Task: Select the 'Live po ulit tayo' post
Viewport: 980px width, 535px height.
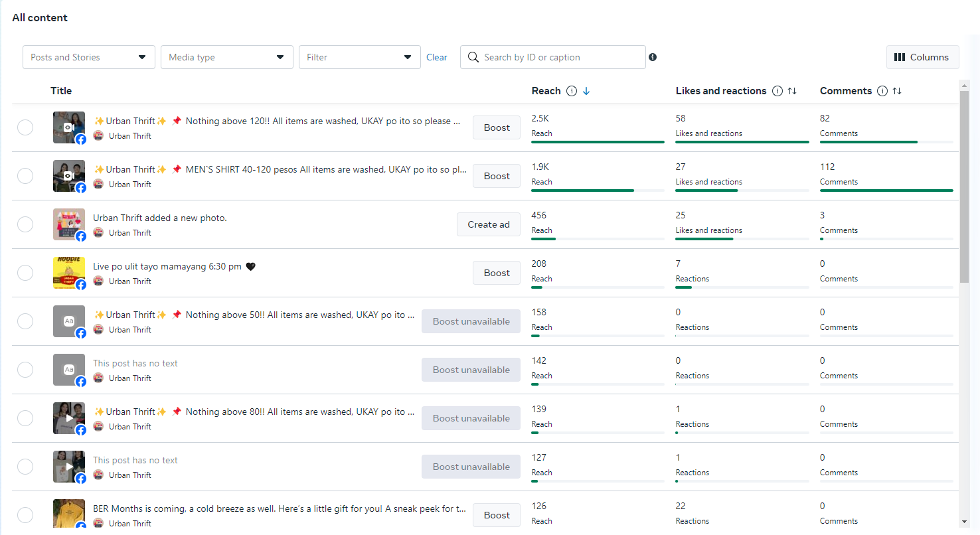Action: tap(25, 273)
